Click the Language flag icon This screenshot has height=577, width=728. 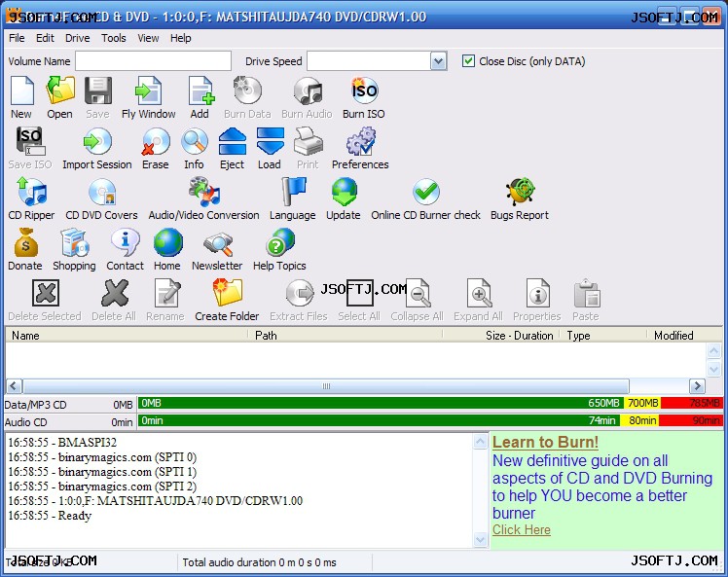tap(293, 192)
